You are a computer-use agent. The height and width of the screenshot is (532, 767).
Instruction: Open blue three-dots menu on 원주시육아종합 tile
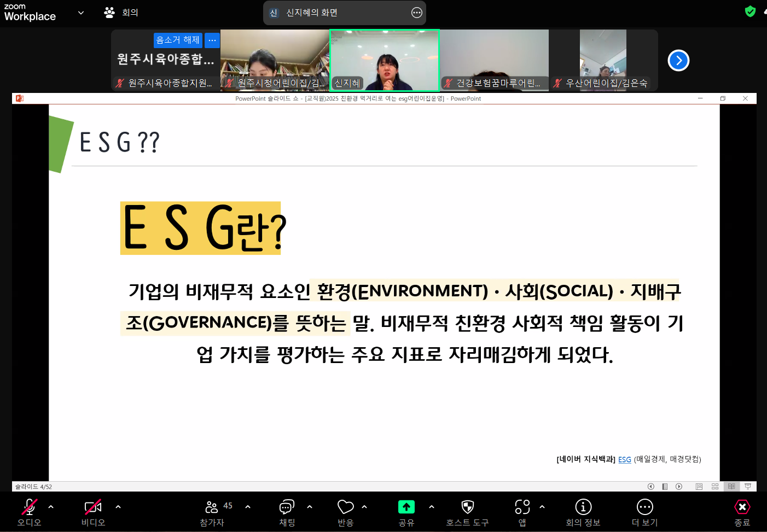pyautogui.click(x=212, y=40)
